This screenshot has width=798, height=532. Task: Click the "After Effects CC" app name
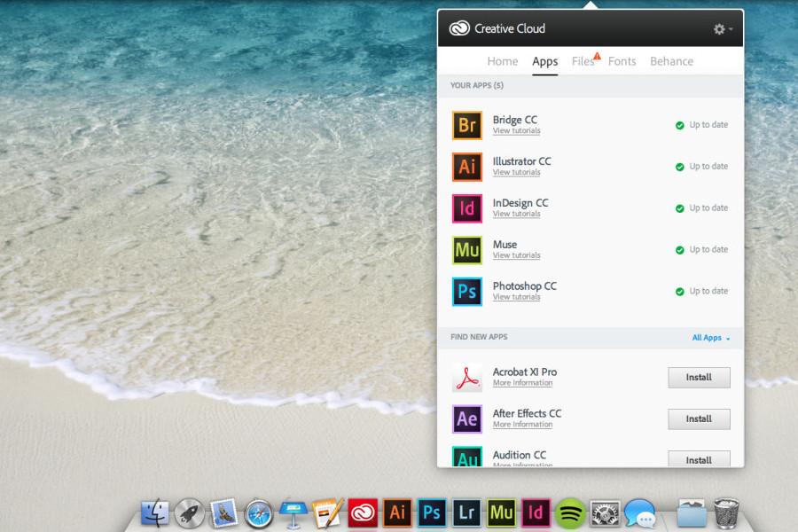(x=528, y=413)
